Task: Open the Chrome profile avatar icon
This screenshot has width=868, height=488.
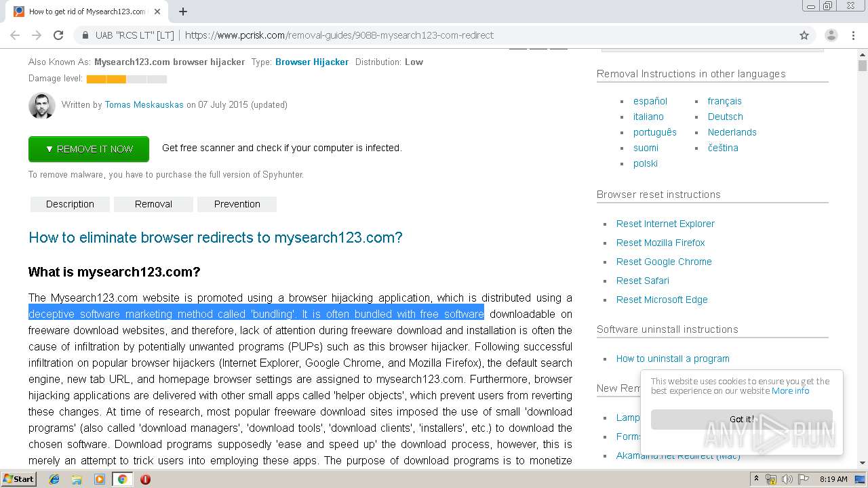Action: tap(831, 35)
